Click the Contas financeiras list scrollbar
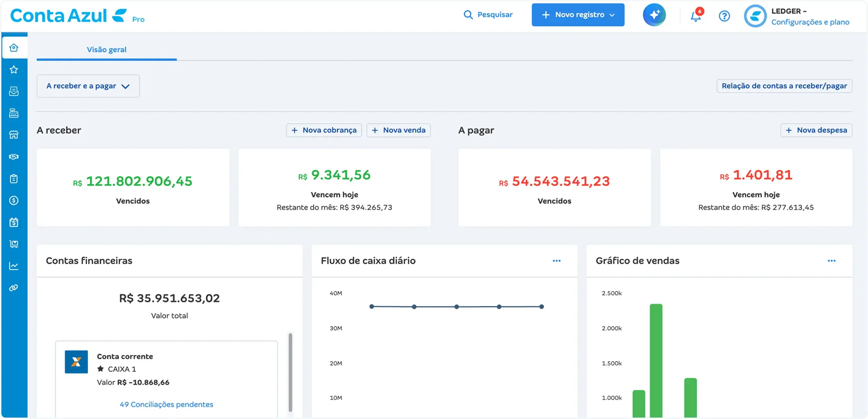Screen dimensions: 868x419 (290, 372)
